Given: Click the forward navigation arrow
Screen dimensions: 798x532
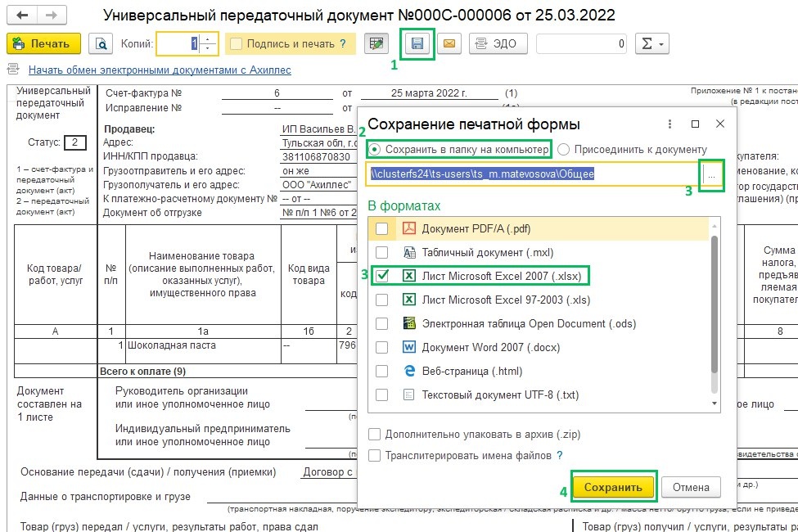Looking at the screenshot, I should click(x=52, y=16).
